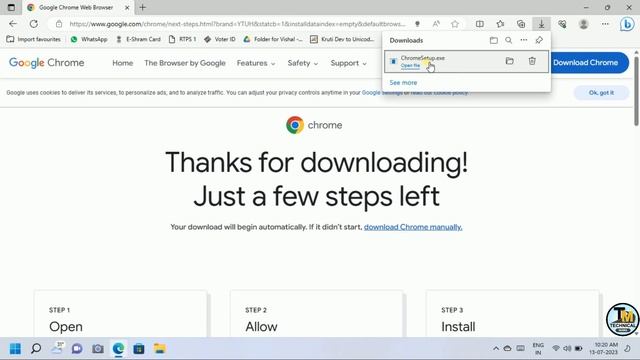Go back using the browser back arrow
The height and width of the screenshot is (360, 640).
(x=13, y=24)
